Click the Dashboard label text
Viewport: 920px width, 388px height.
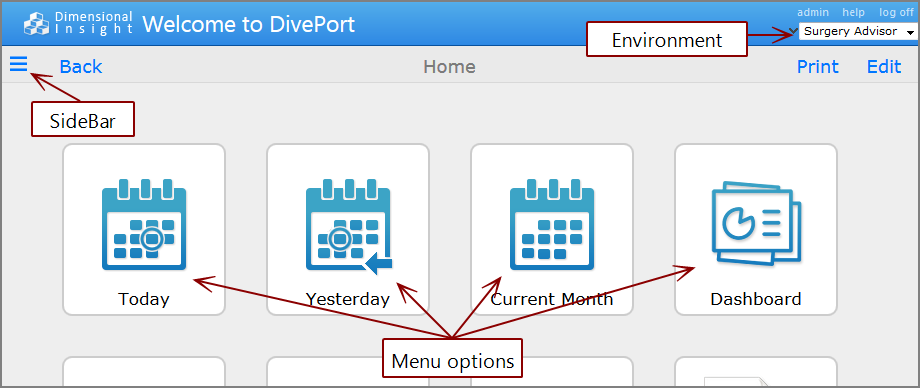coord(756,299)
